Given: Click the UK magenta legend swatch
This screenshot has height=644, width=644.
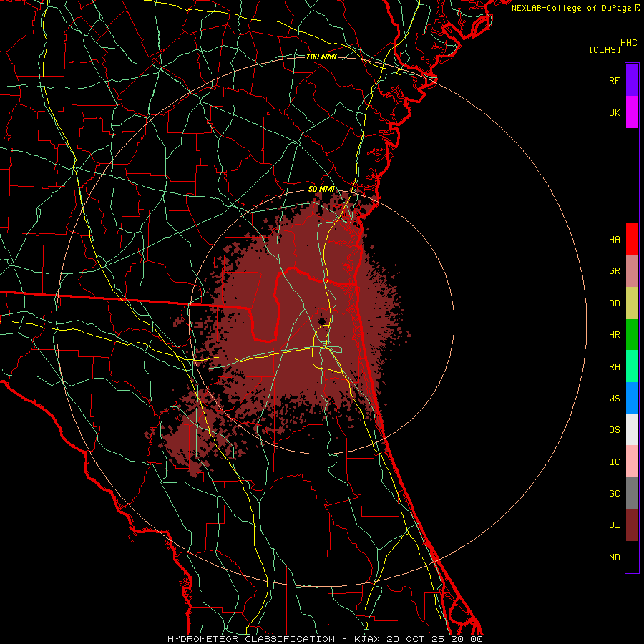Looking at the screenshot, I should pyautogui.click(x=632, y=112).
